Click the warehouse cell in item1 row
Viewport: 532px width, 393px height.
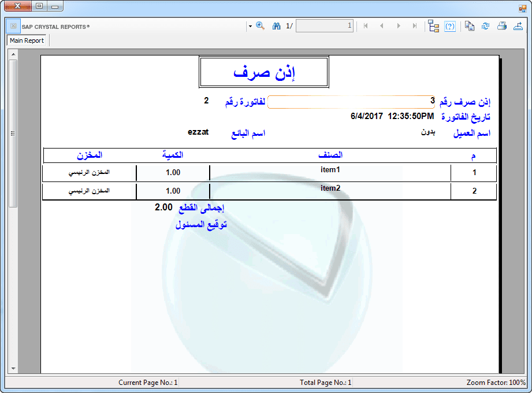coord(89,172)
